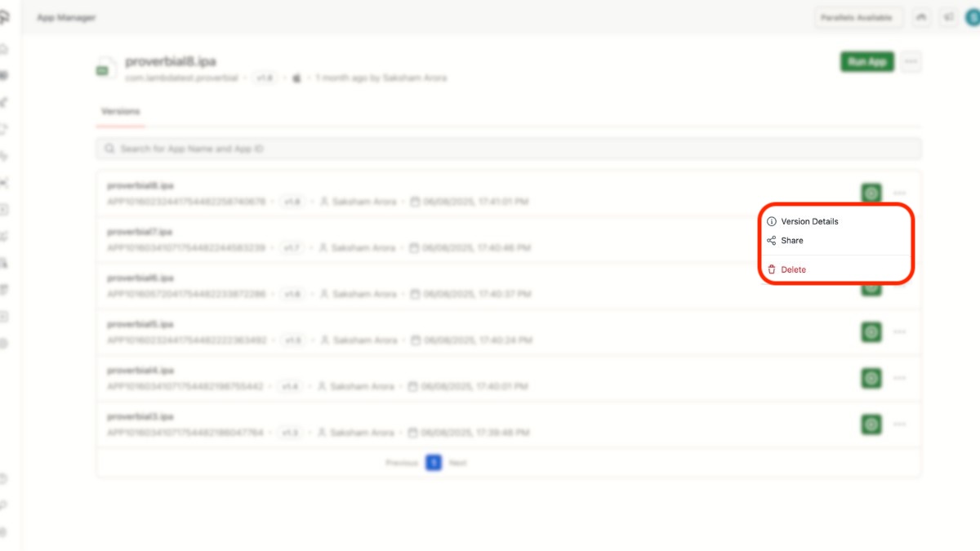The image size is (980, 551).
Task: Select Version Details in the context menu
Action: pos(808,221)
